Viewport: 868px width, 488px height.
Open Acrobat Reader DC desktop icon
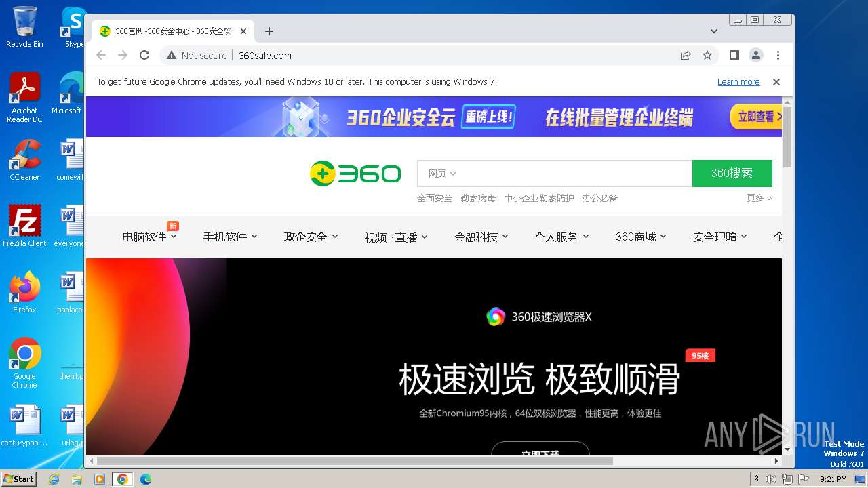click(24, 98)
